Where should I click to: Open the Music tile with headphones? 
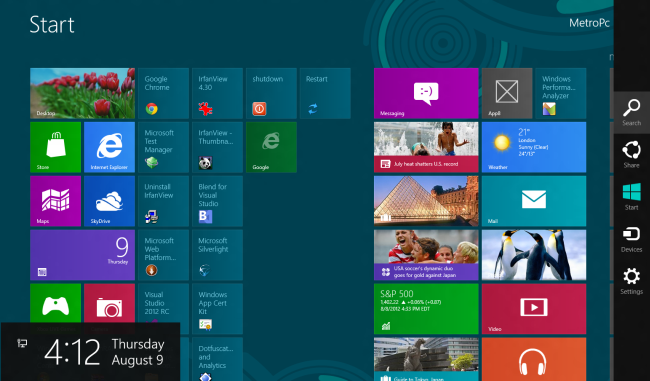(x=534, y=359)
